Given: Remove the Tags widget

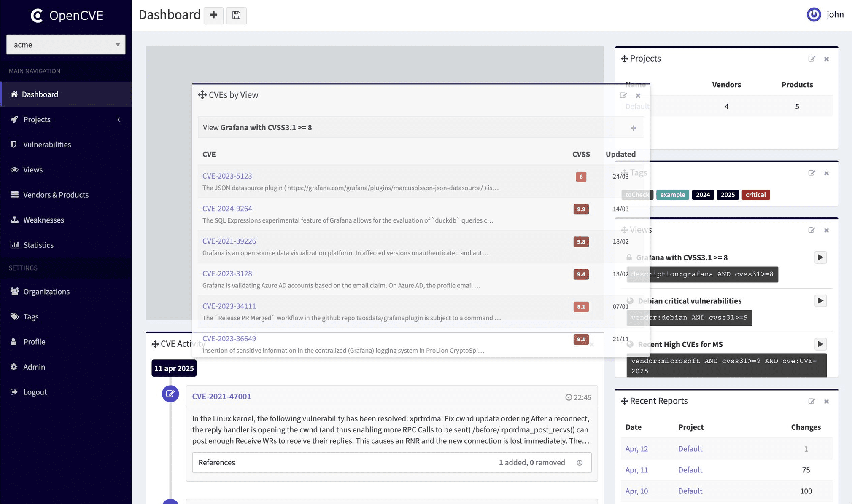Looking at the screenshot, I should [x=826, y=173].
